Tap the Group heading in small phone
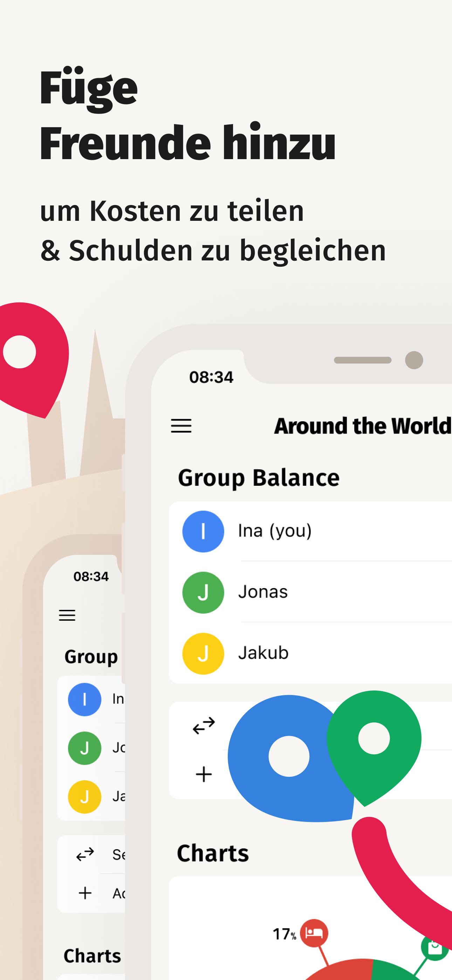Image resolution: width=452 pixels, height=980 pixels. click(91, 657)
